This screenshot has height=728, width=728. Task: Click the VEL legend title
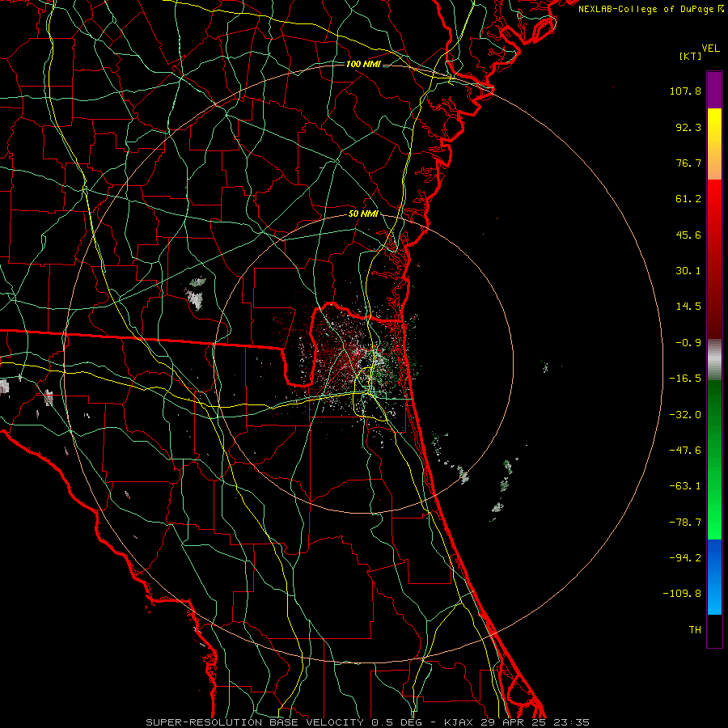tap(711, 49)
